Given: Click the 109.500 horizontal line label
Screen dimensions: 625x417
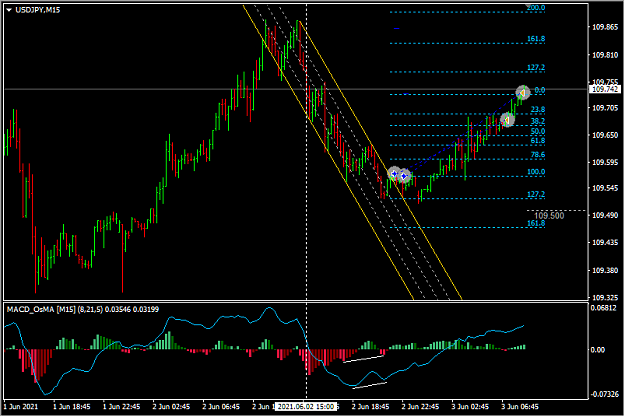Looking at the screenshot, I should point(549,216).
